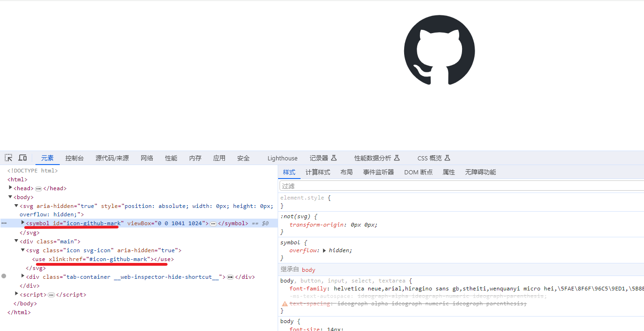Viewport: 644px width, 331px height.
Task: Click the flask icon next to 记录器
Action: pyautogui.click(x=334, y=158)
